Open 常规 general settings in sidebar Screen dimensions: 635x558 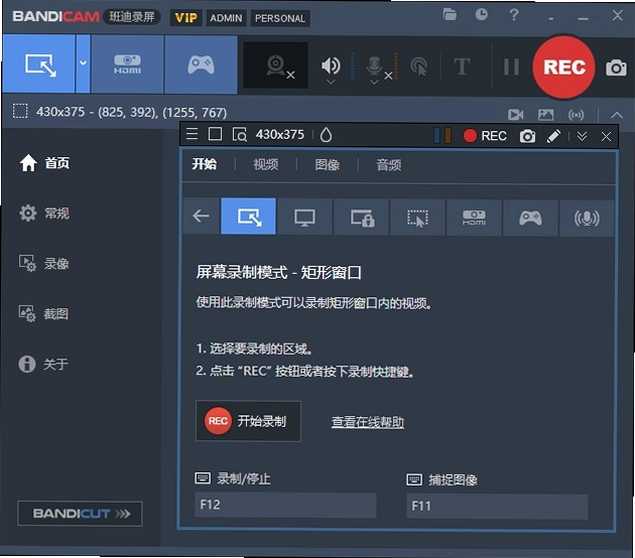click(x=45, y=213)
